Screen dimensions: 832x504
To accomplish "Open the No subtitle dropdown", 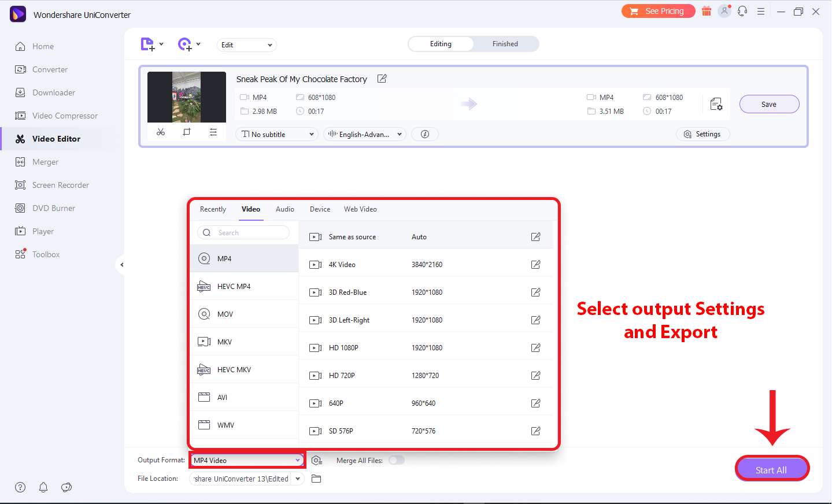I will point(277,134).
